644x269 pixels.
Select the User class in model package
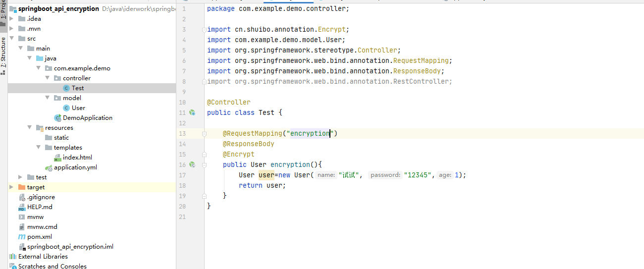pos(78,108)
